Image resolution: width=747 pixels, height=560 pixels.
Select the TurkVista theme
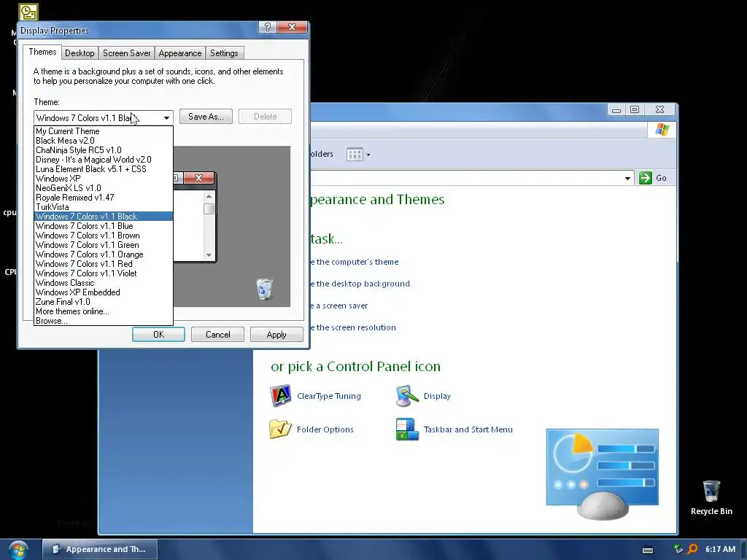point(104,207)
